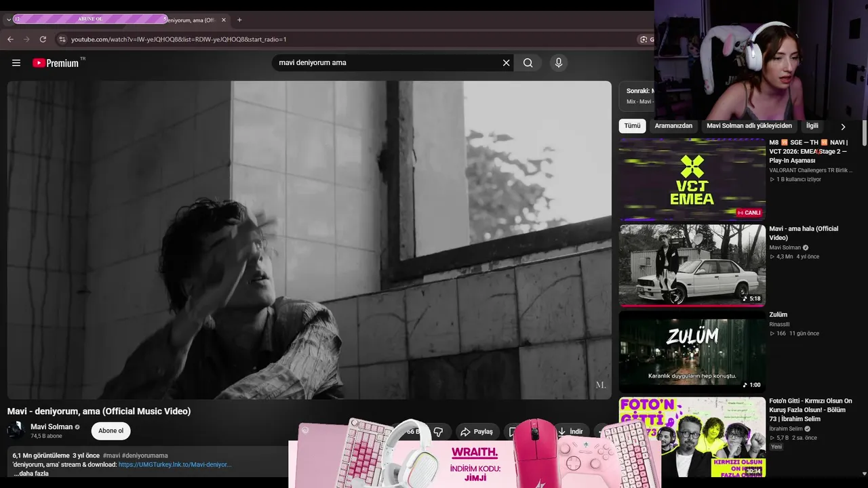Click the '6,1 Mn görüntüleme' view count
Viewport: 868px width, 488px height.
41,455
